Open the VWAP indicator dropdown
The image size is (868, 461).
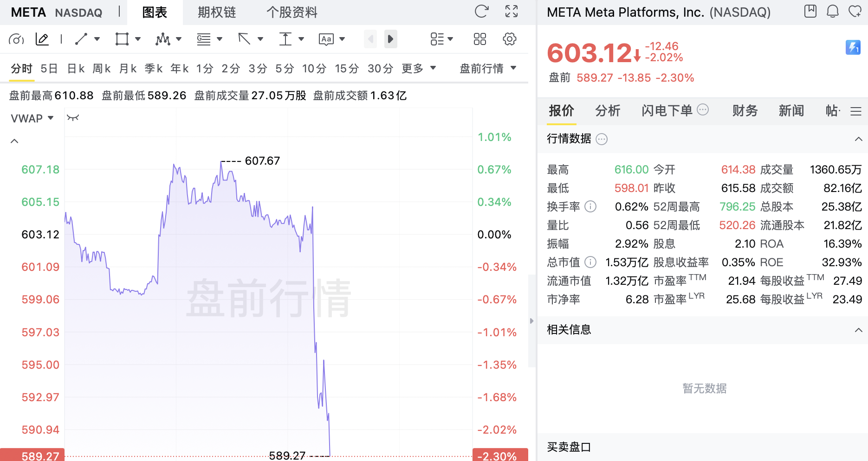pos(32,118)
